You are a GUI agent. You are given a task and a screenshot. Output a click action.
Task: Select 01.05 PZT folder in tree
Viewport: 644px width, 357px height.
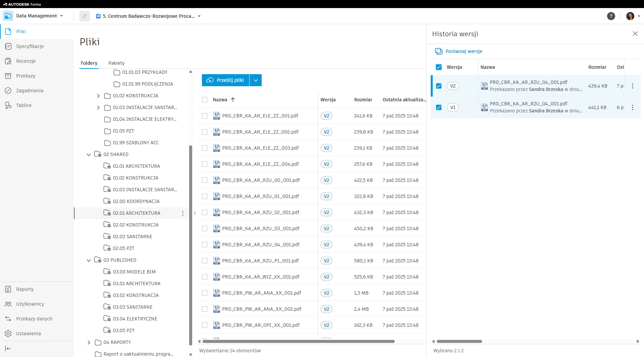click(123, 131)
